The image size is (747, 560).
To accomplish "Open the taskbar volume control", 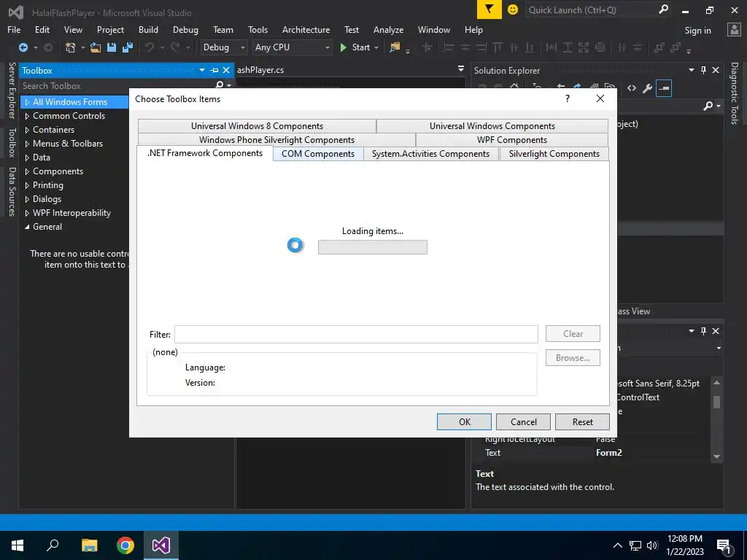I will pos(652,545).
